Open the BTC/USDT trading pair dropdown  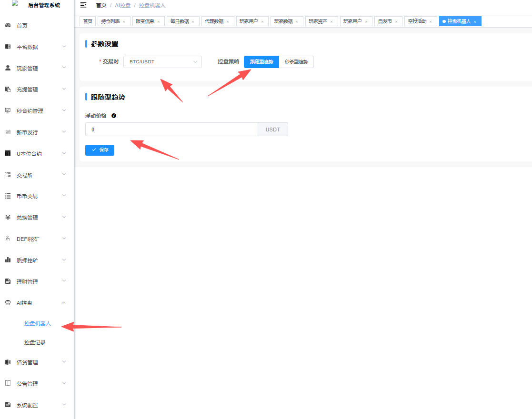(162, 62)
